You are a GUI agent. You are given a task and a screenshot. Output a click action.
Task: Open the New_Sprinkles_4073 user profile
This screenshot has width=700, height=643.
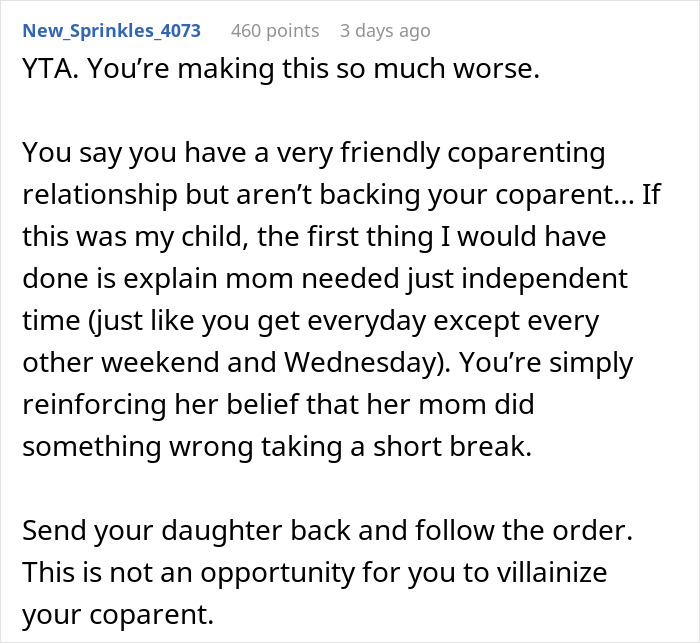tap(111, 31)
